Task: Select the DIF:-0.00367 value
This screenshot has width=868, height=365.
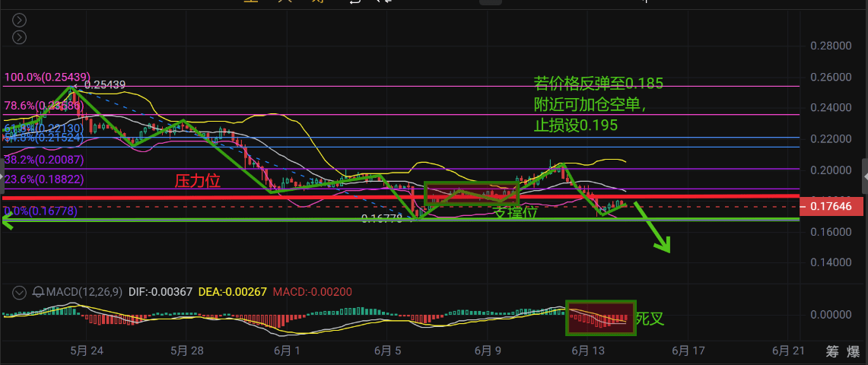Action: (160, 291)
